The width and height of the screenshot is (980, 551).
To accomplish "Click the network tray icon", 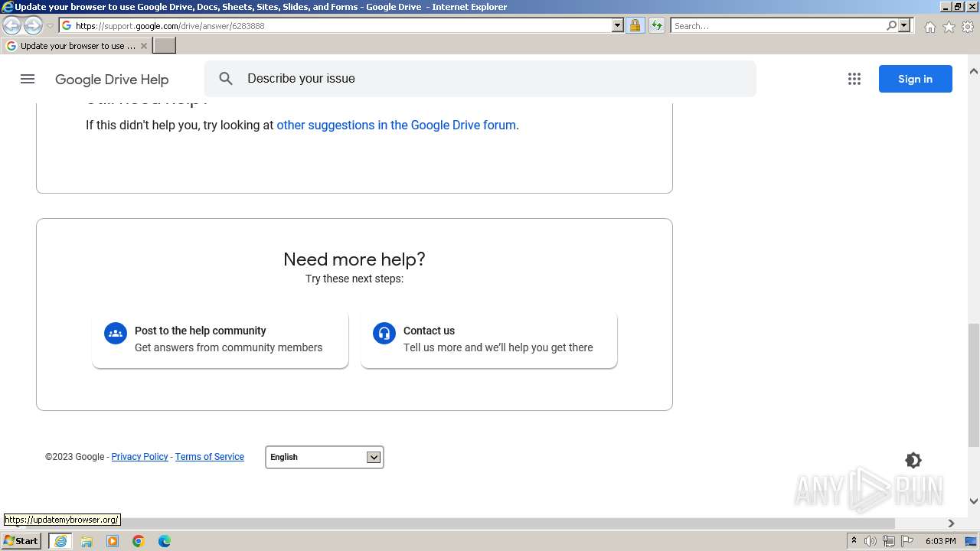I will click(889, 541).
